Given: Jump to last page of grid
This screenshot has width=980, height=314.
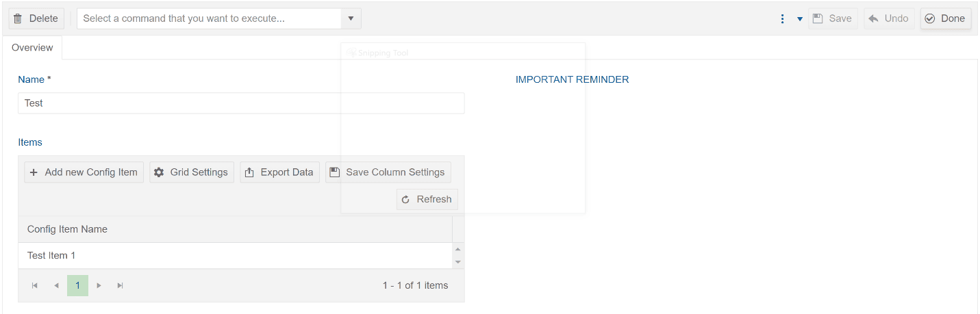Looking at the screenshot, I should (x=121, y=285).
